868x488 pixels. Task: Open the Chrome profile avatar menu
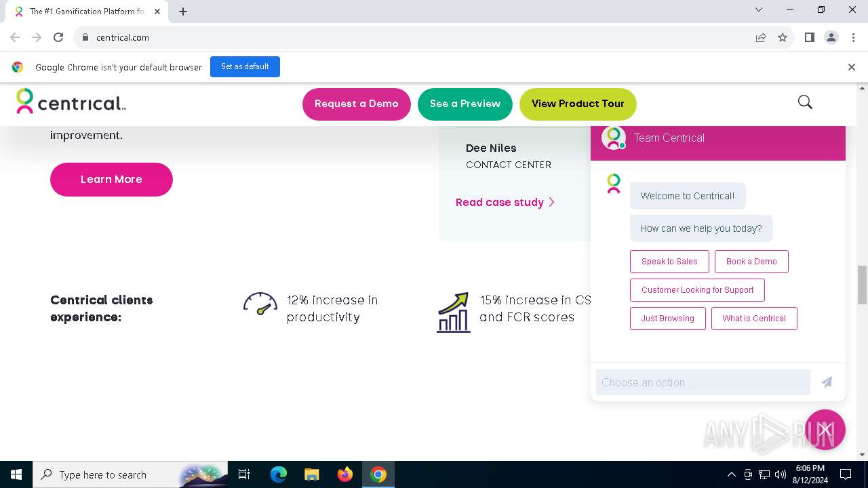pyautogui.click(x=831, y=37)
